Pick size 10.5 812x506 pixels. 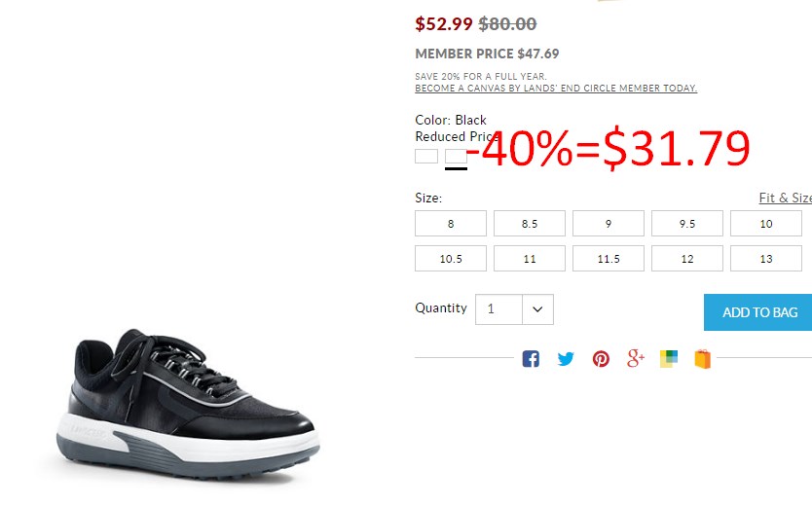(x=451, y=259)
